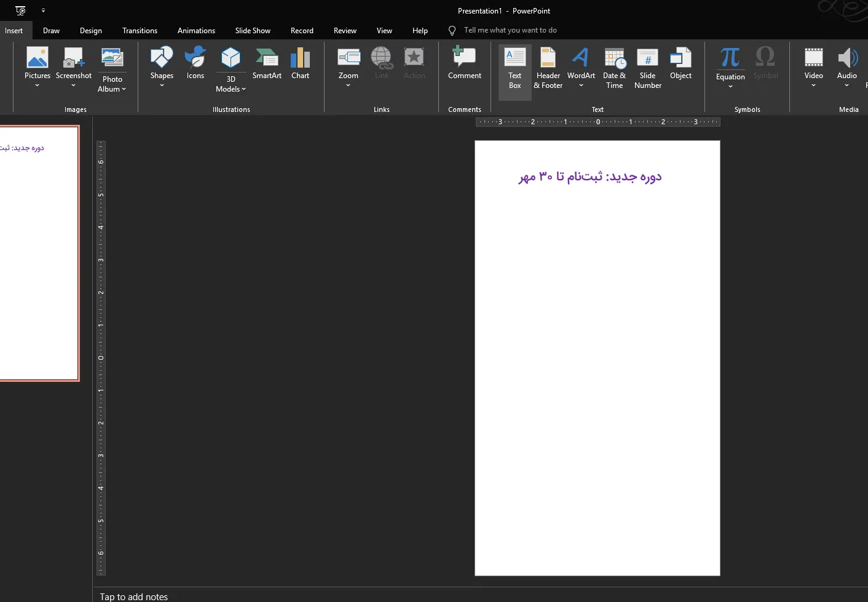Click the touch/mouse mode icon in title bar
Image resolution: width=868 pixels, height=602 pixels.
[x=20, y=10]
